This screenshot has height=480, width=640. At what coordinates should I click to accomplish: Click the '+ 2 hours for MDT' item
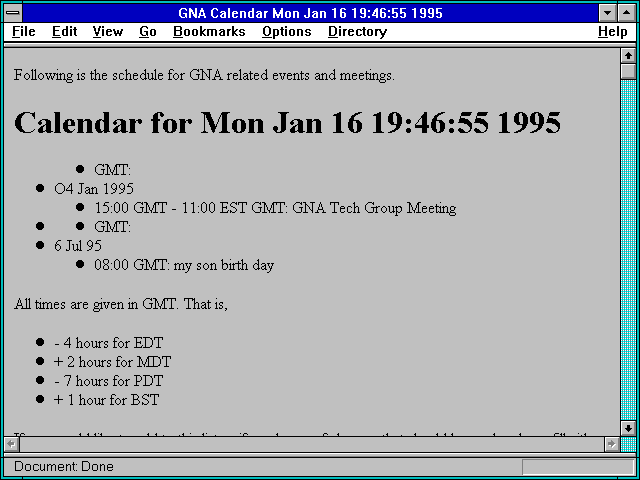[112, 362]
